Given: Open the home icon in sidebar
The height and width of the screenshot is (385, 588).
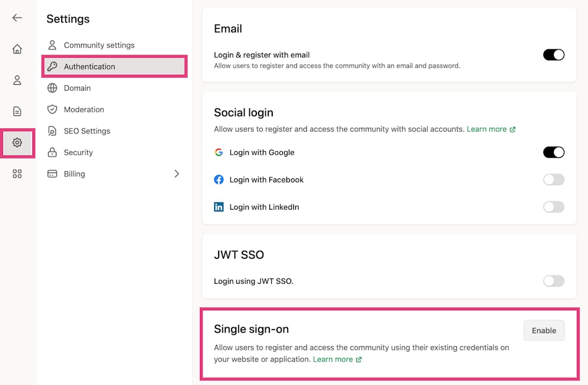Looking at the screenshot, I should (x=17, y=49).
